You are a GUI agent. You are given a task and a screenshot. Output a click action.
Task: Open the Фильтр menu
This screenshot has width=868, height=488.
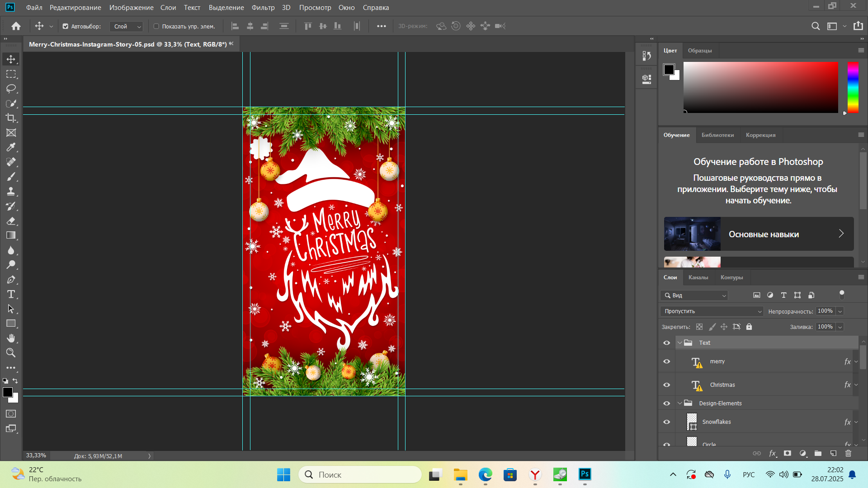pos(263,7)
